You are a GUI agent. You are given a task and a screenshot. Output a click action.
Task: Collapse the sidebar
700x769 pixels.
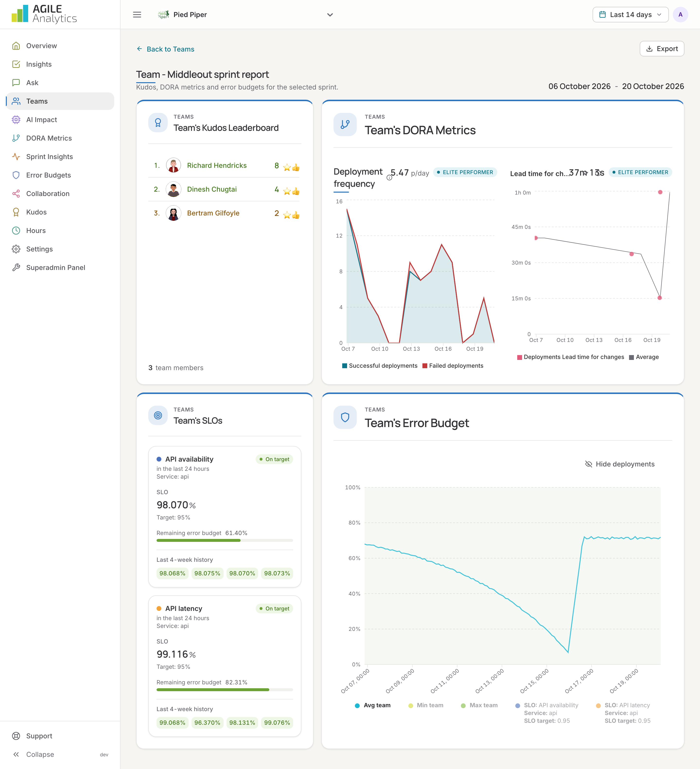[60, 754]
